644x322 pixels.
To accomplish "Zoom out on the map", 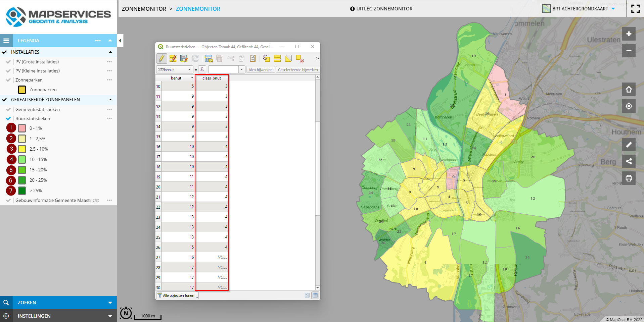I will click(x=629, y=51).
